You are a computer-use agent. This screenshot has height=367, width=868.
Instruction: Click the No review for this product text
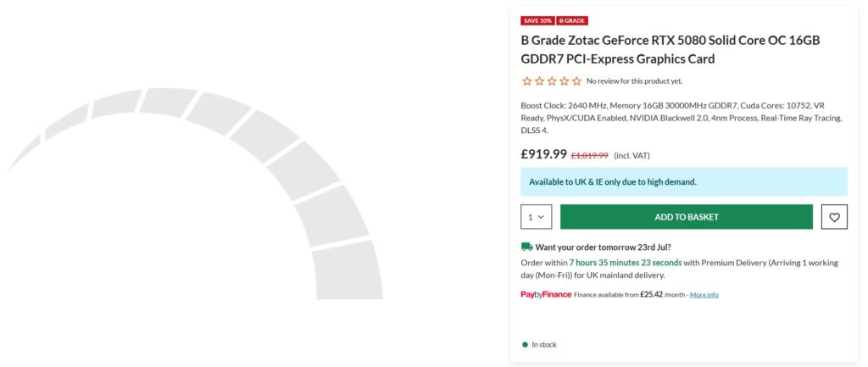click(634, 81)
